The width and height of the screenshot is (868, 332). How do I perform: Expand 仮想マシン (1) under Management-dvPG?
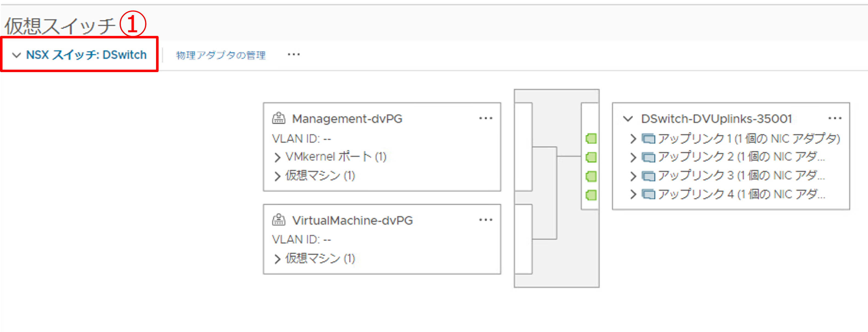[277, 176]
